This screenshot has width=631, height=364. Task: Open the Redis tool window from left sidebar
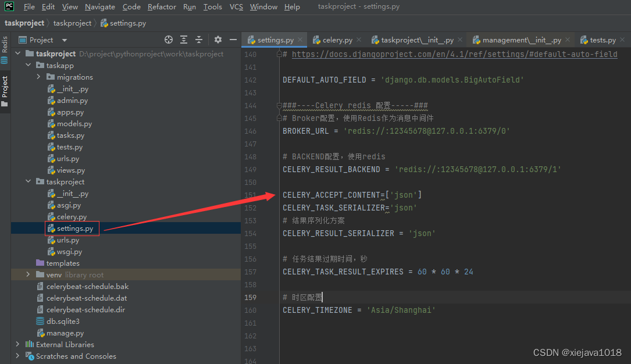(5, 45)
